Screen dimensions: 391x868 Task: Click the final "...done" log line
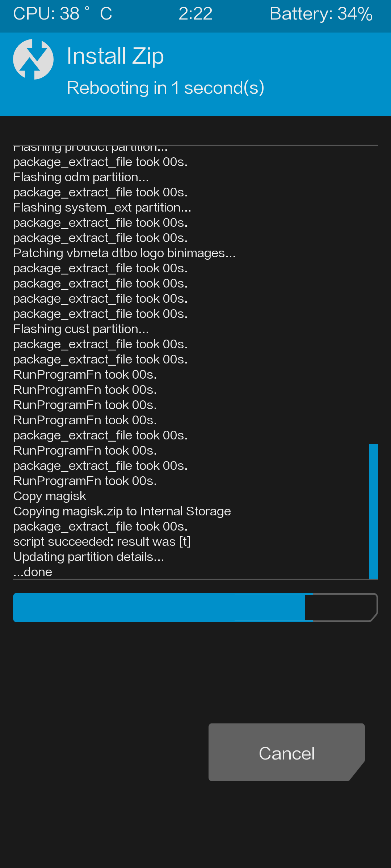point(33,572)
